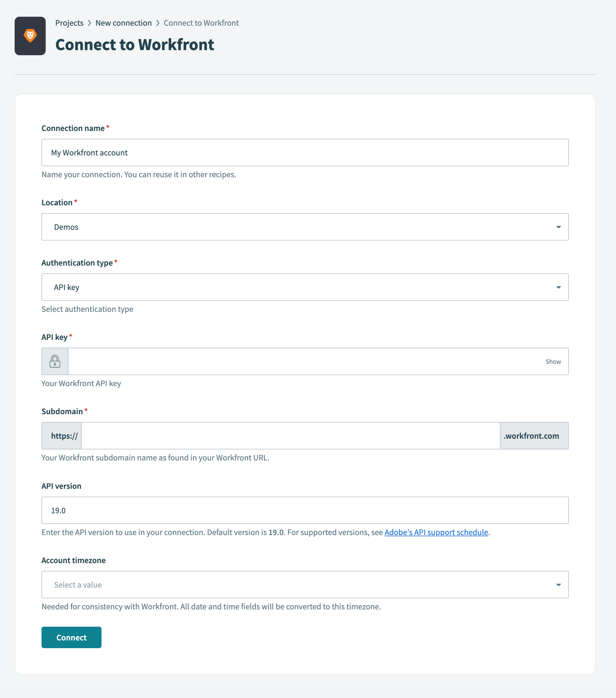Select the Connect to Workfront breadcrumb
Viewport: 616px width, 698px height.
tap(201, 23)
